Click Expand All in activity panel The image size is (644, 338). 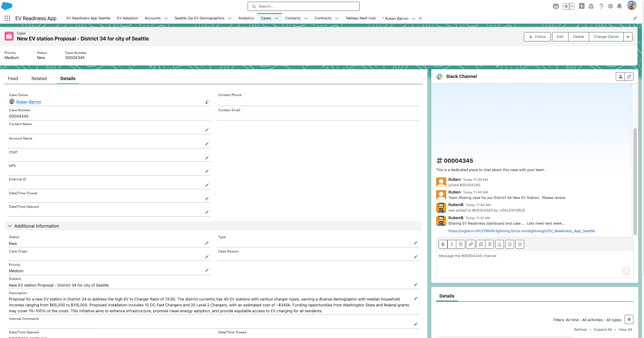tap(603, 330)
